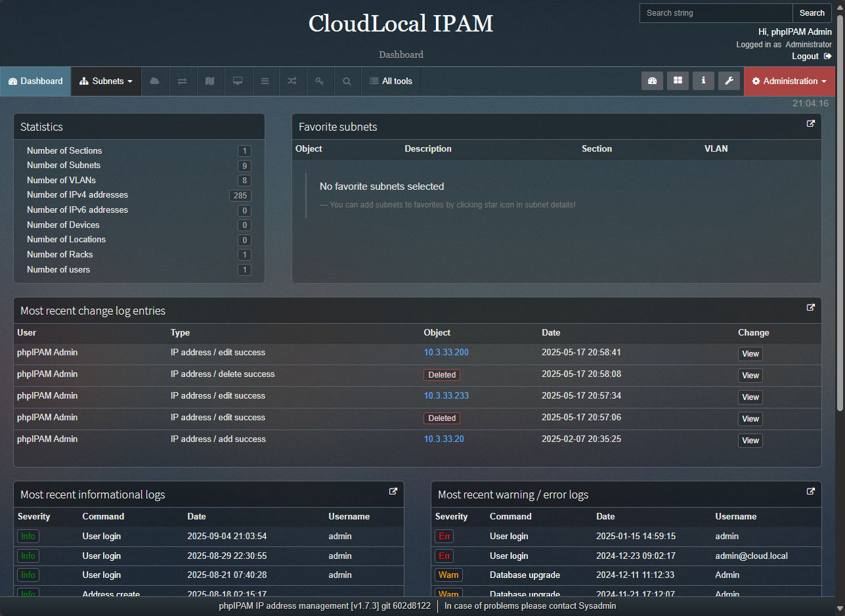
Task: Click Number of Locations label
Action: pyautogui.click(x=66, y=240)
